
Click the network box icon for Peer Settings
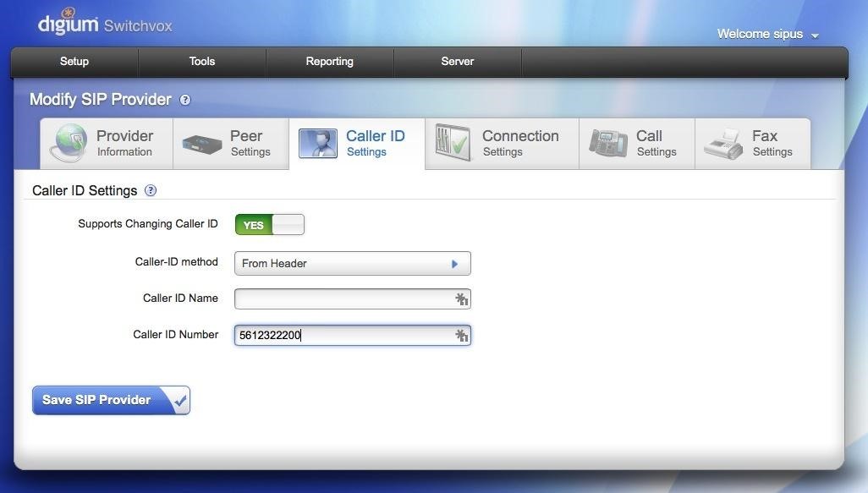(x=202, y=145)
